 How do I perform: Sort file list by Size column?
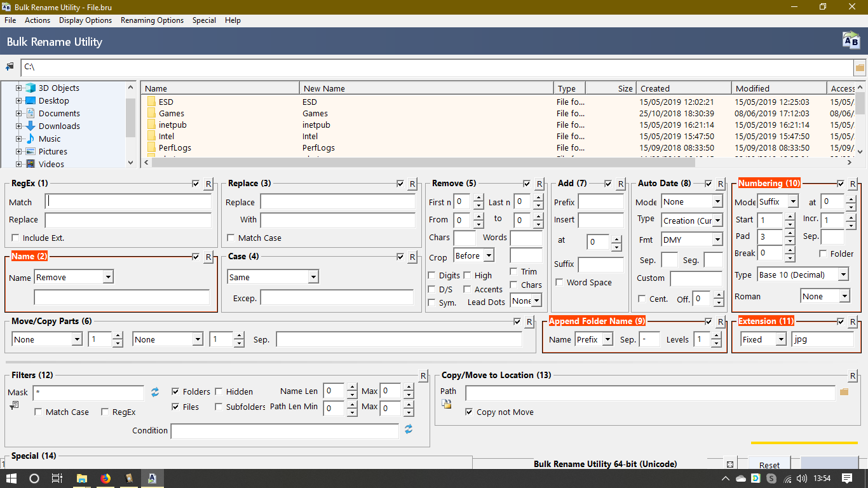611,88
